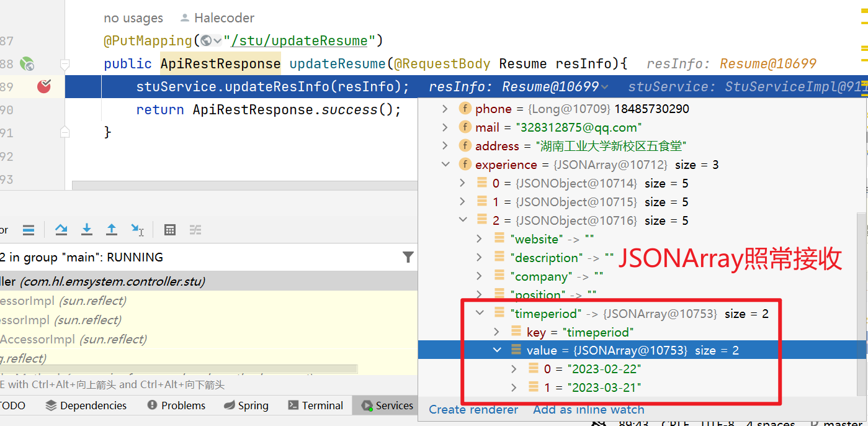
Task: Collapse the value = JSONArray@10753 chevron
Action: 496,350
